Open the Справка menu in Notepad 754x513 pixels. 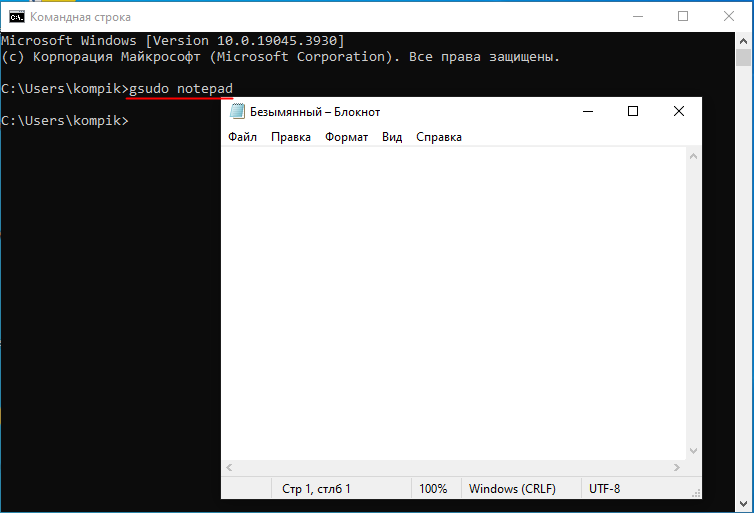click(439, 137)
